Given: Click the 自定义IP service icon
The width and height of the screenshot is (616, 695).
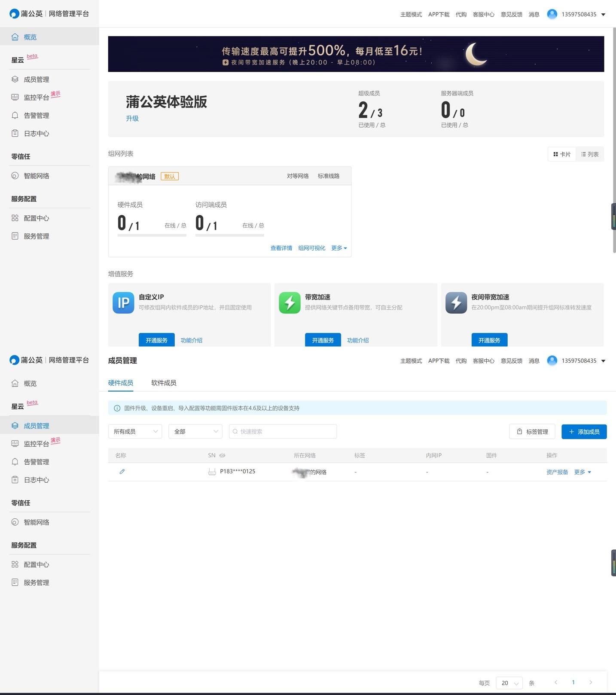Looking at the screenshot, I should click(x=123, y=303).
